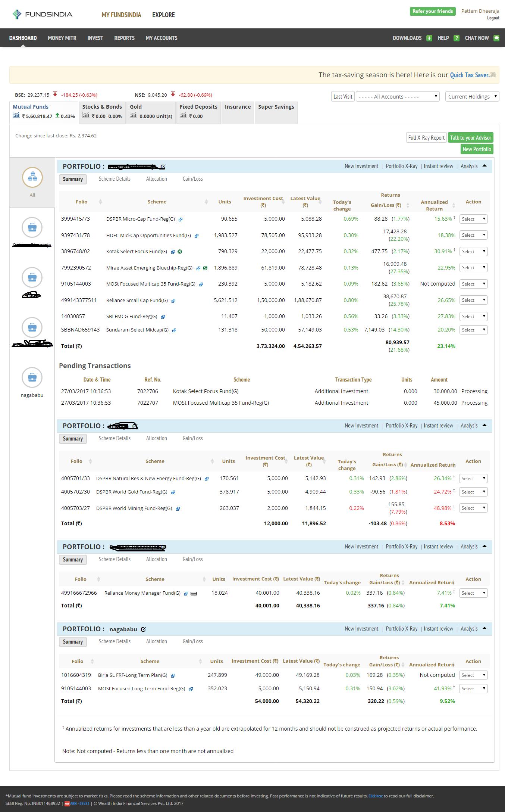
Task: Click the Mutual Funds chart icon
Action: pyautogui.click(x=16, y=115)
